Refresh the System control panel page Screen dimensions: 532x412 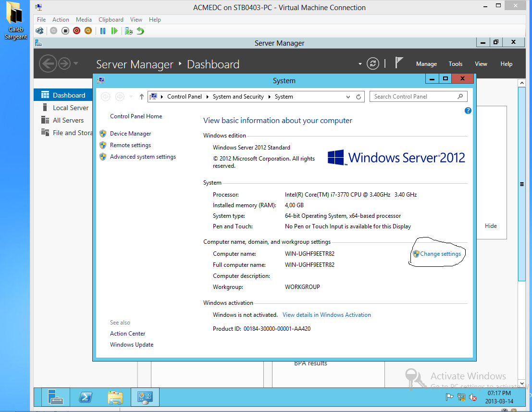click(x=359, y=97)
